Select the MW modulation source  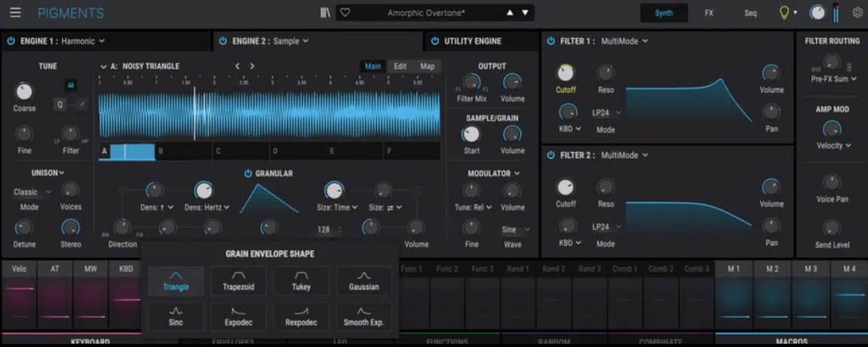point(91,269)
